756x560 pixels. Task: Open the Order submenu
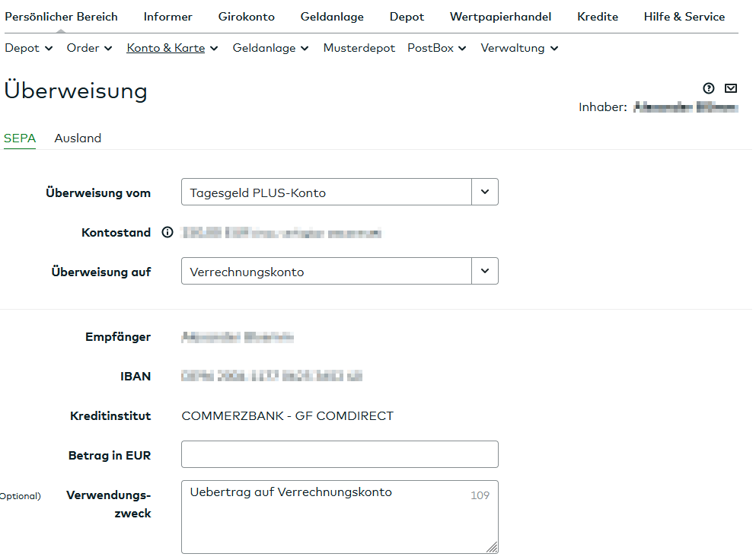(x=89, y=48)
